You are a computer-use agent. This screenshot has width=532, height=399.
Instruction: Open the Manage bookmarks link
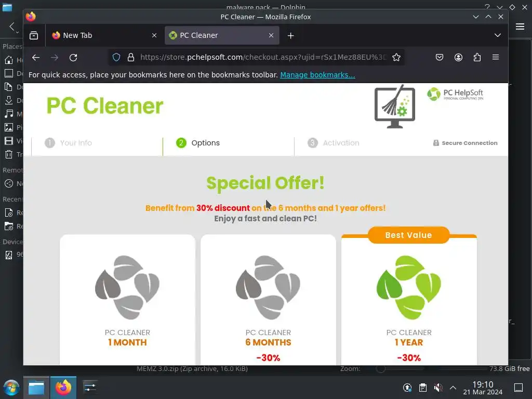pyautogui.click(x=317, y=75)
